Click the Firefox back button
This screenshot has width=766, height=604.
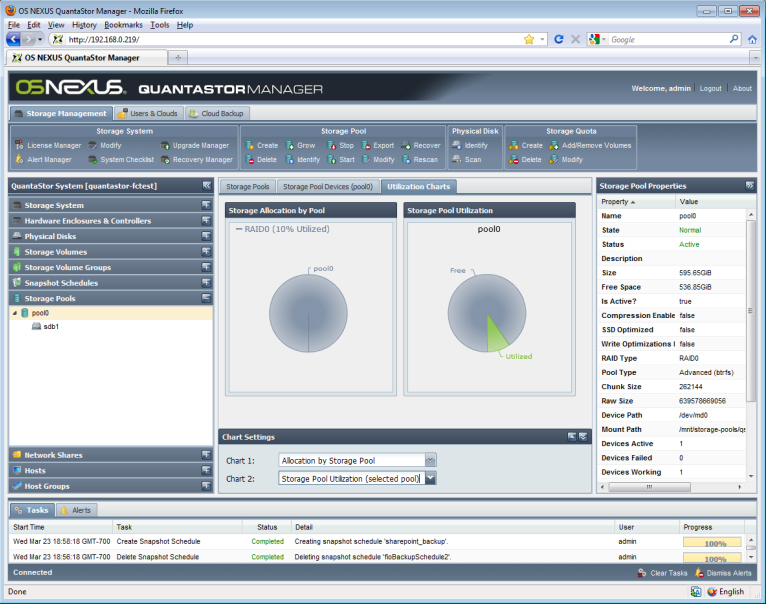click(x=14, y=39)
